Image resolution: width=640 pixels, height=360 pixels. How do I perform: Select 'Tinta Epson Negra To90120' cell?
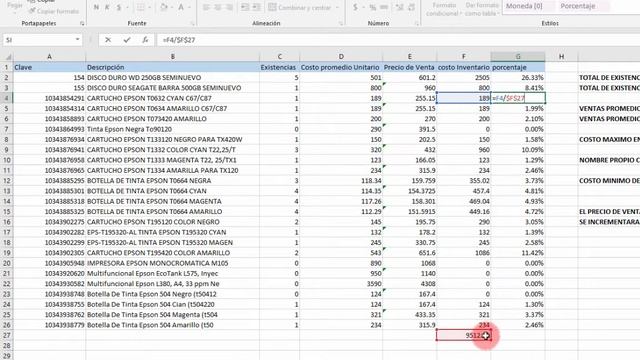pyautogui.click(x=173, y=129)
